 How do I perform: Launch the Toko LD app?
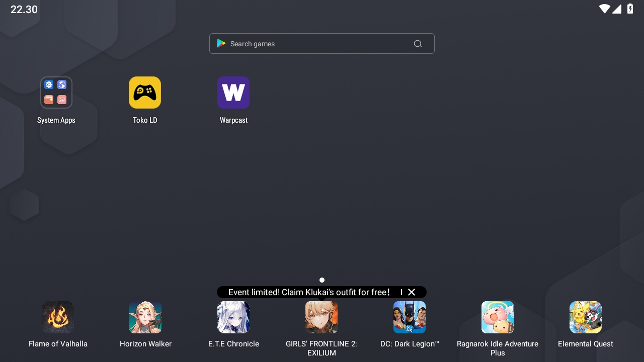click(145, 93)
